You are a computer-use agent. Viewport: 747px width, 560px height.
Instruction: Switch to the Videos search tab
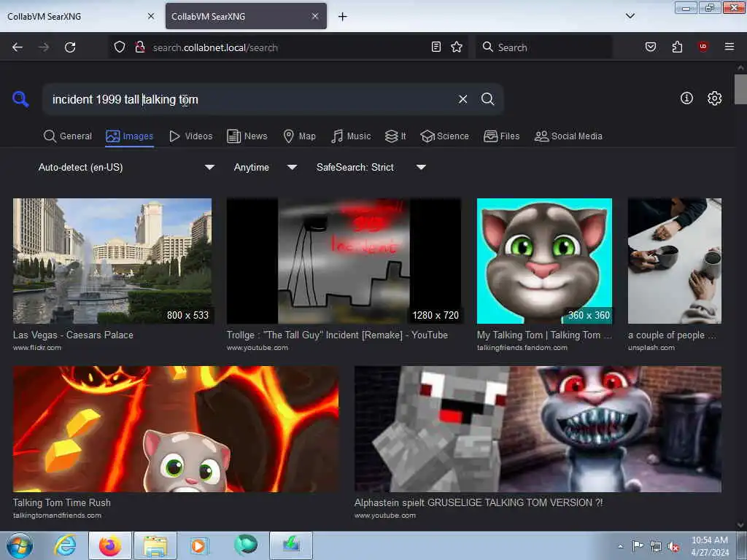(x=190, y=136)
